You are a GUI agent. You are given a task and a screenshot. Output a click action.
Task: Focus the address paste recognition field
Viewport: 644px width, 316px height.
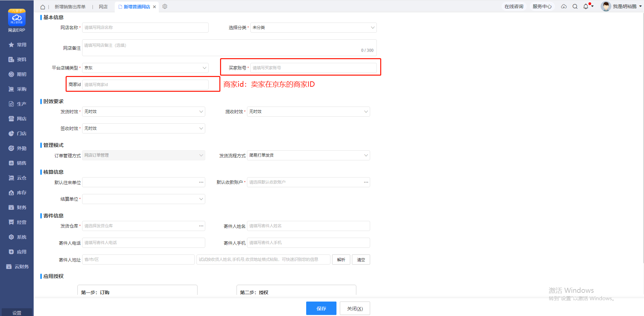coord(263,260)
